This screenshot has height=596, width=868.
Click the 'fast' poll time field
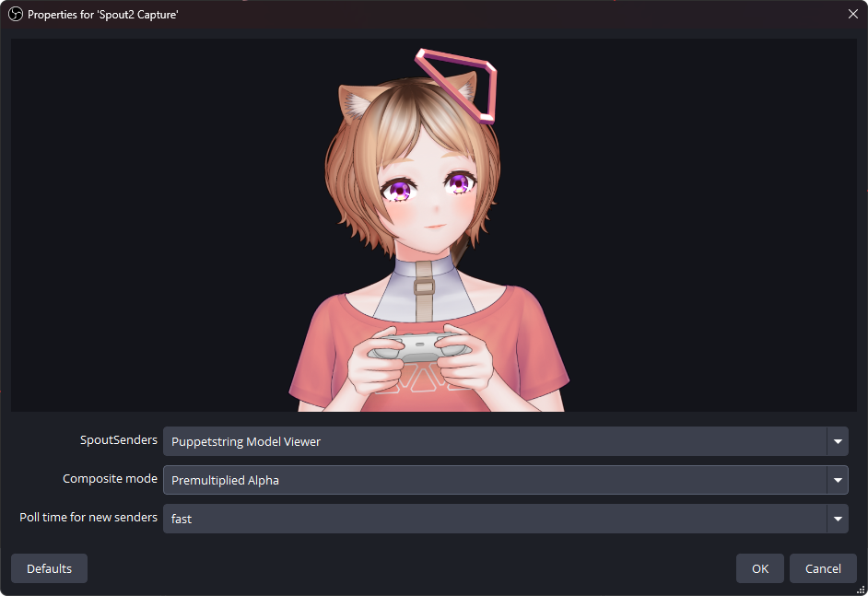click(x=505, y=519)
